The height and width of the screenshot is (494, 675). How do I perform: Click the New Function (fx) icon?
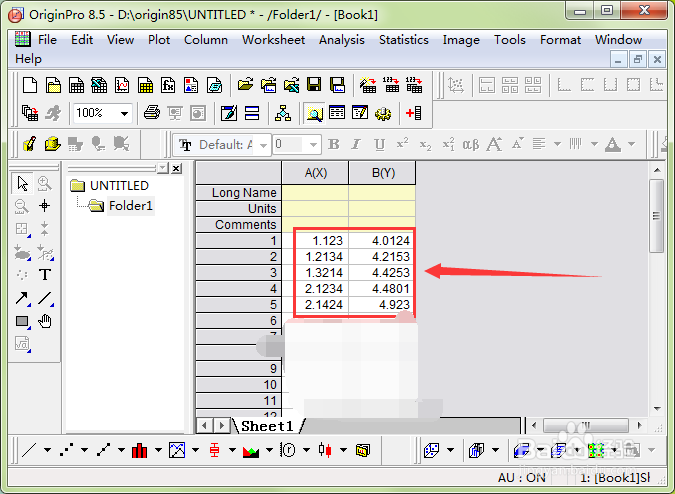(168, 85)
